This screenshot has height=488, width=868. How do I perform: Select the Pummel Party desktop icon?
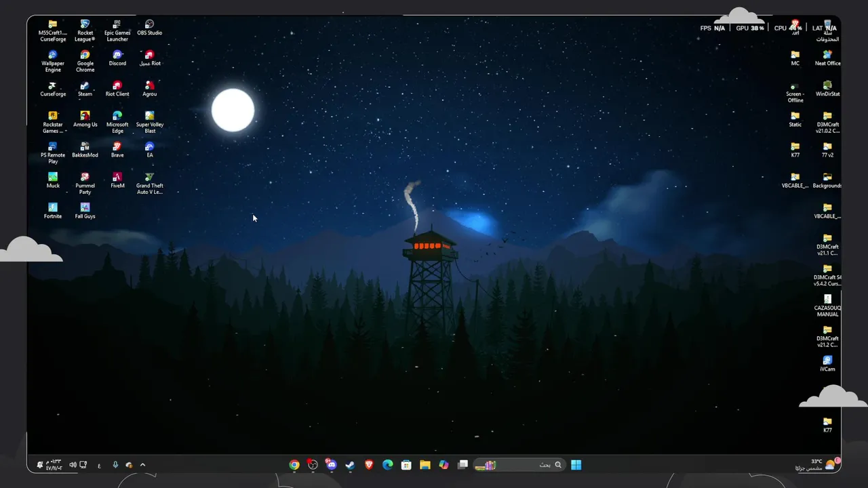click(x=85, y=184)
